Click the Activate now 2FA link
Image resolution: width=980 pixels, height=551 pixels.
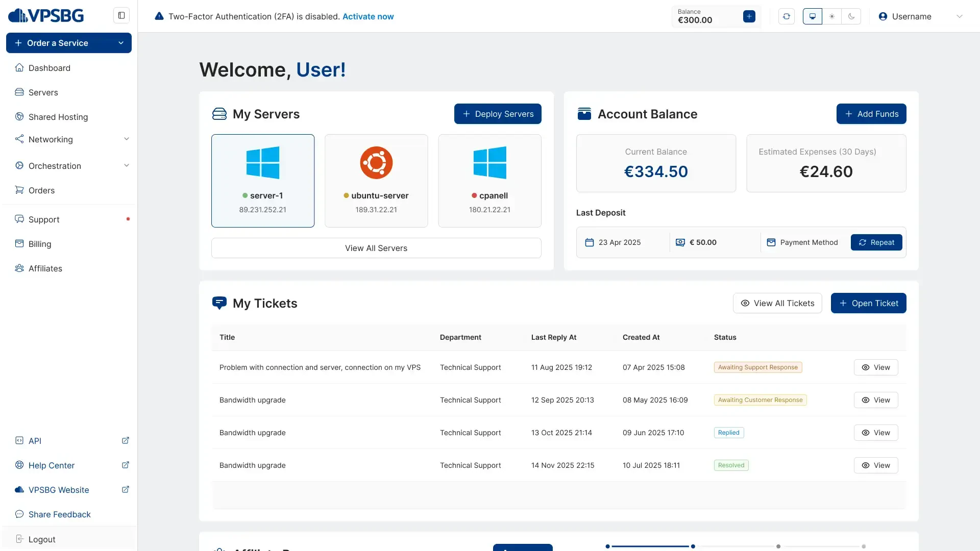pos(368,16)
